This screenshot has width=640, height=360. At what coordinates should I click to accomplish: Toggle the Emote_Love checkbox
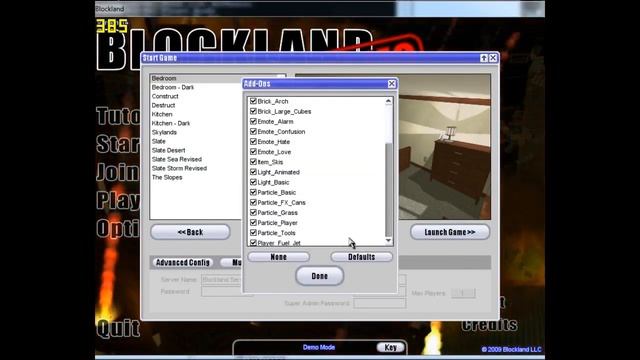click(253, 151)
